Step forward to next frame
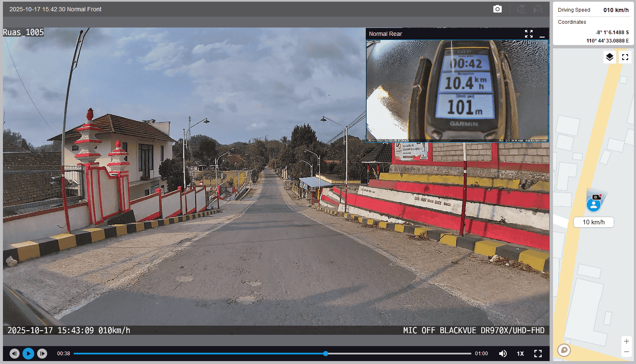 [42, 354]
